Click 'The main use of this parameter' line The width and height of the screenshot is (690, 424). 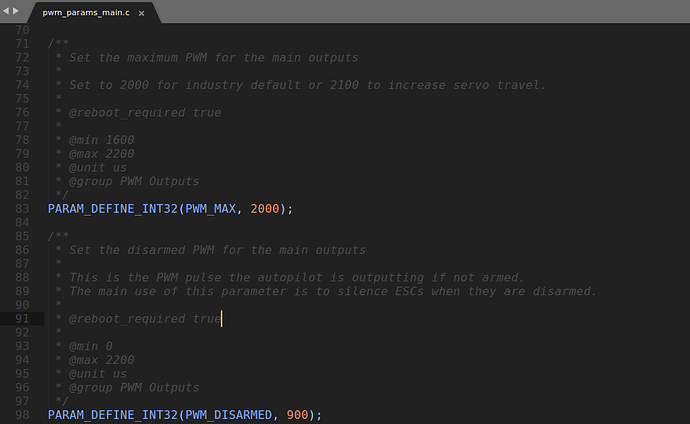coord(333,291)
